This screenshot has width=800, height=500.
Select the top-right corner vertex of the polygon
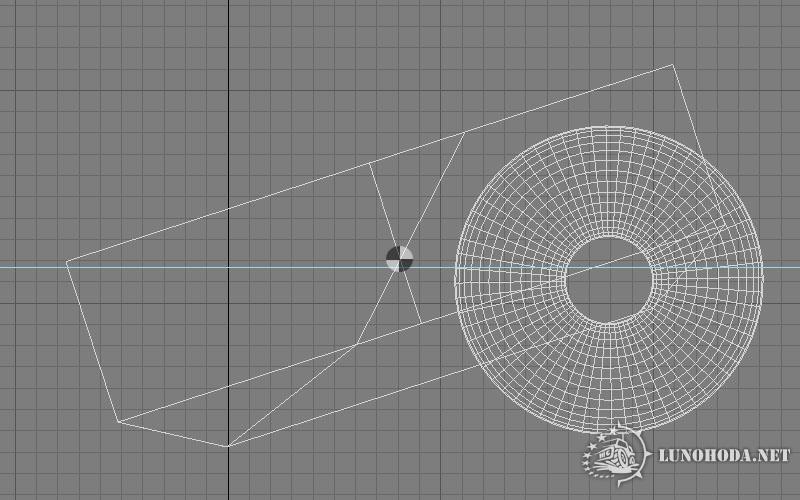[672, 66]
